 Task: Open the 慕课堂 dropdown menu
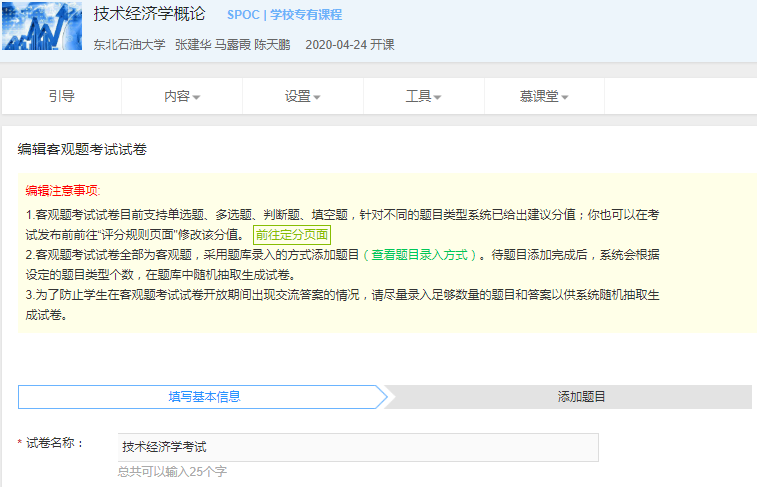544,96
